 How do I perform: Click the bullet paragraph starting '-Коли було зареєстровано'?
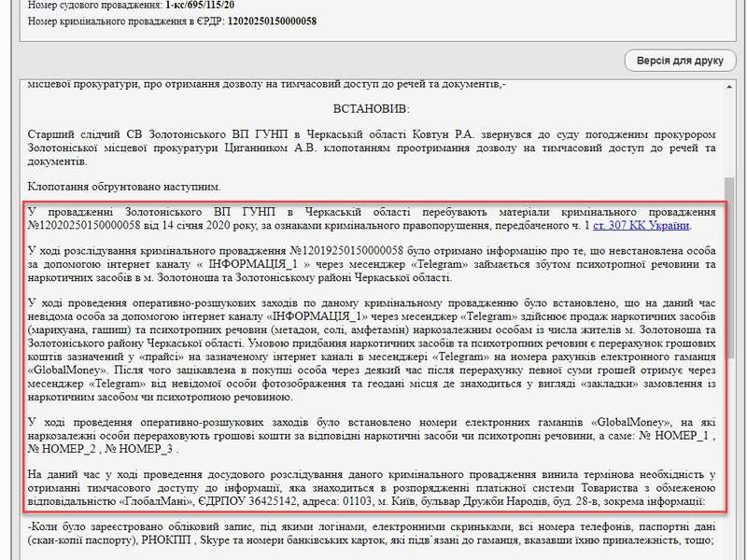tap(372, 533)
